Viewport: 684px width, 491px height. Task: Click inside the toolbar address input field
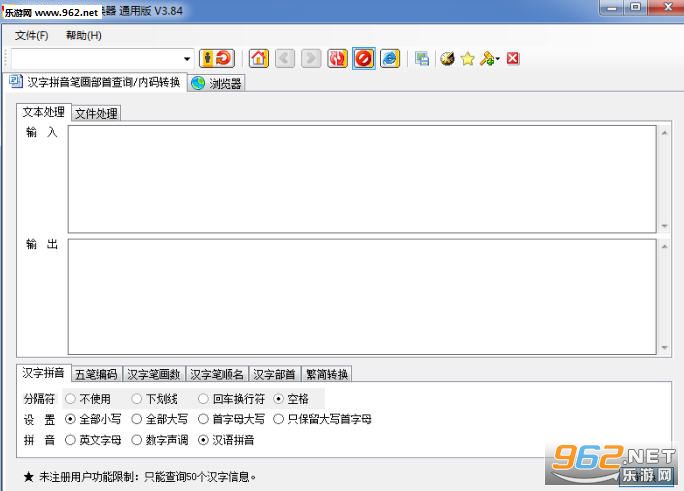coord(96,59)
